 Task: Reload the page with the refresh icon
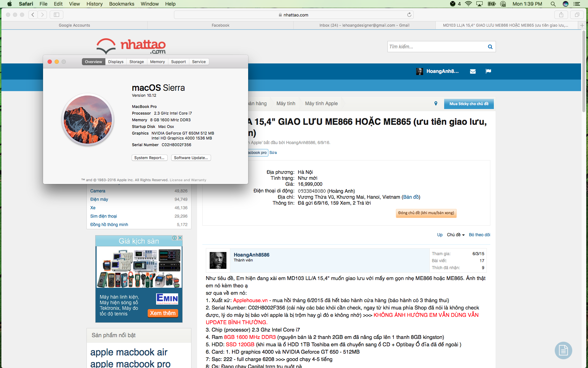click(x=409, y=15)
